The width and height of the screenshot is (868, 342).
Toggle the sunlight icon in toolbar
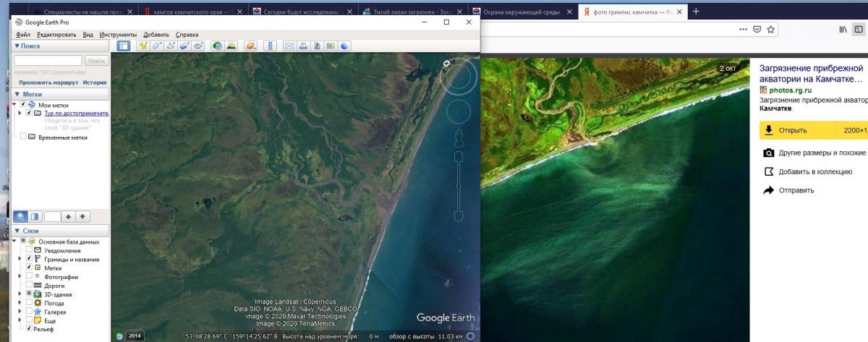point(231,46)
